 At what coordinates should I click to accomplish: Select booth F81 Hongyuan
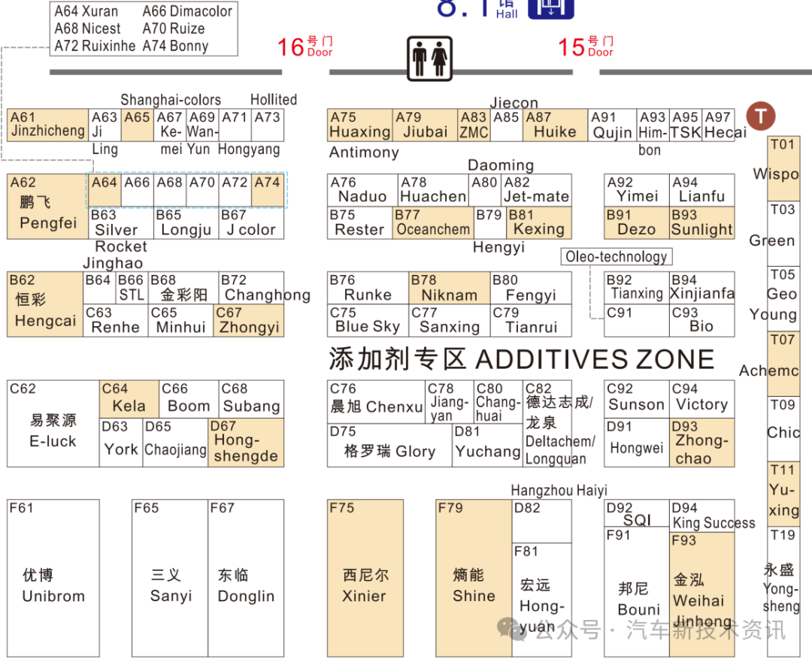click(541, 600)
